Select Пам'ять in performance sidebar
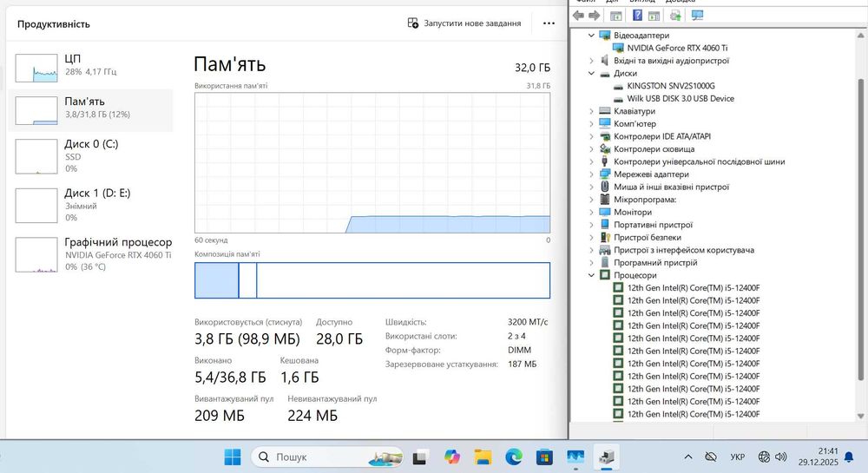The width and height of the screenshot is (868, 473). click(91, 110)
